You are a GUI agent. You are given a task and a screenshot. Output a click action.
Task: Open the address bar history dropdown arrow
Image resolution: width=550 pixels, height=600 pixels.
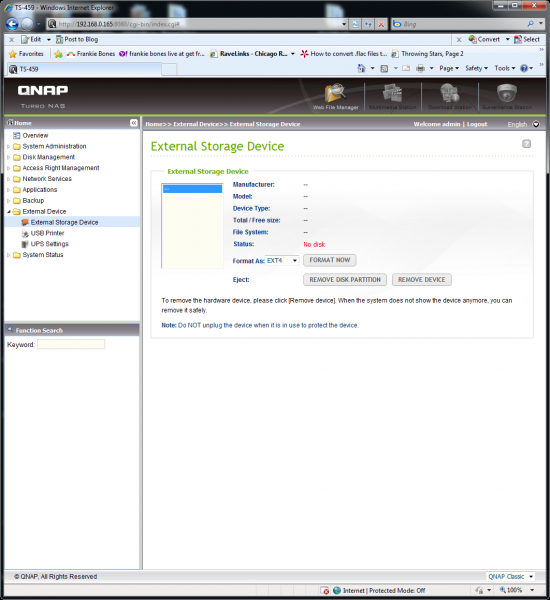click(344, 24)
